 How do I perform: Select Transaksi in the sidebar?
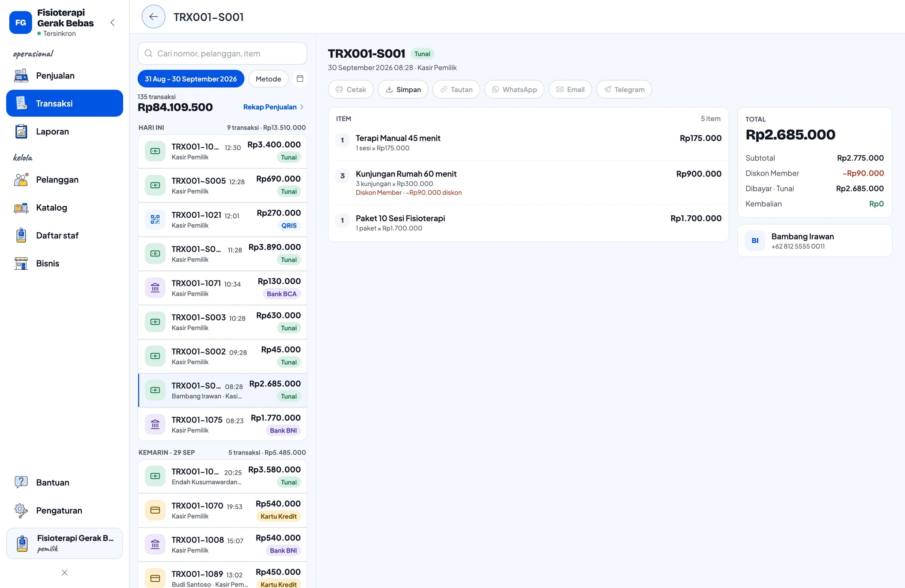[x=64, y=103]
